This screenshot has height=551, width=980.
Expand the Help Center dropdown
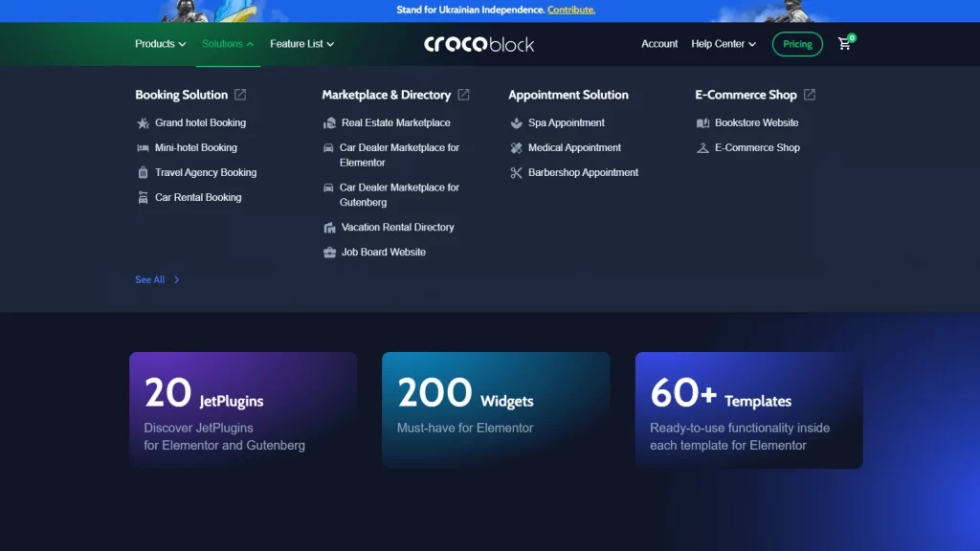click(724, 44)
